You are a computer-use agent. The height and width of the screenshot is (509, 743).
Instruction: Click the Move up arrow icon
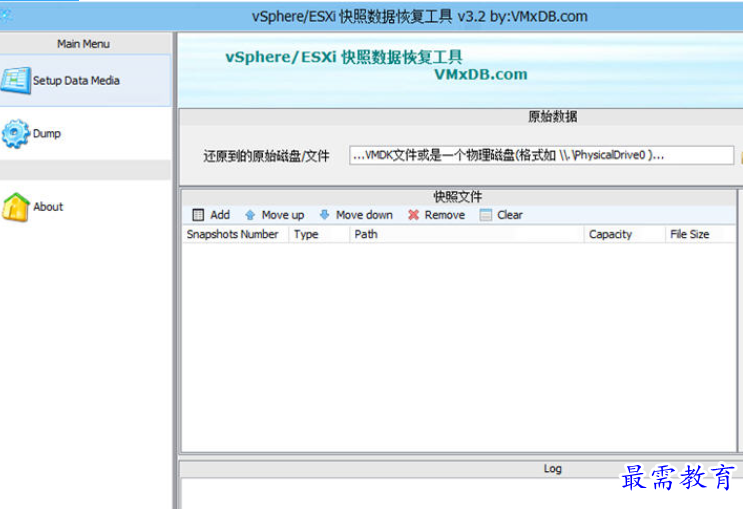(x=250, y=215)
